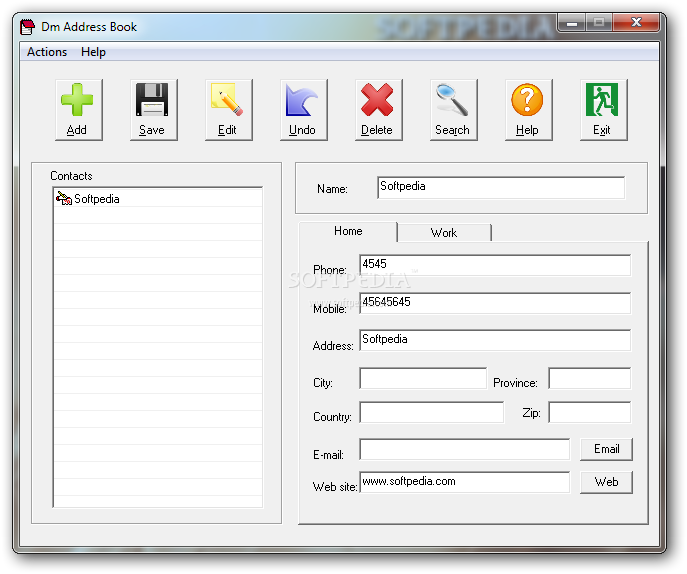Viewport: 687px width, 574px height.
Task: Open the Actions menu
Action: (x=47, y=52)
